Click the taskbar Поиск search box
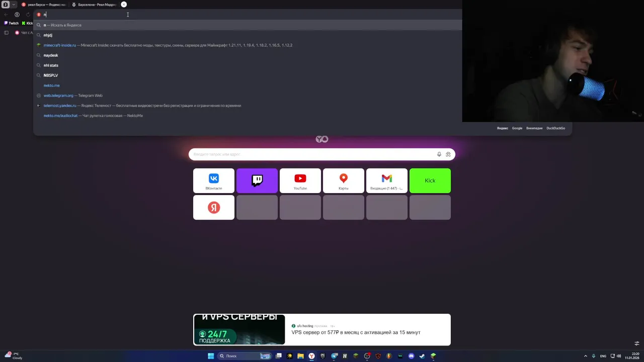The image size is (644, 362). (x=245, y=356)
